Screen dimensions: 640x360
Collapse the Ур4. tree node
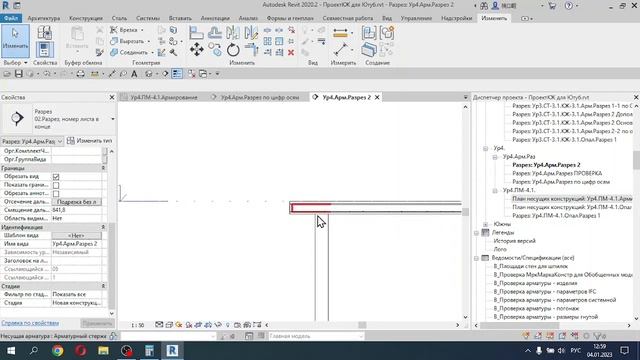(x=485, y=148)
